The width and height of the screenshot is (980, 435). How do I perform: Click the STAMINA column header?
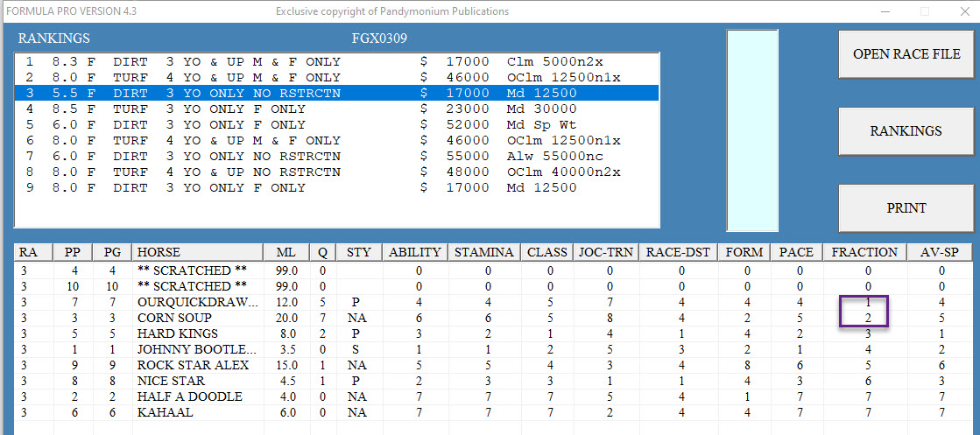click(x=484, y=252)
